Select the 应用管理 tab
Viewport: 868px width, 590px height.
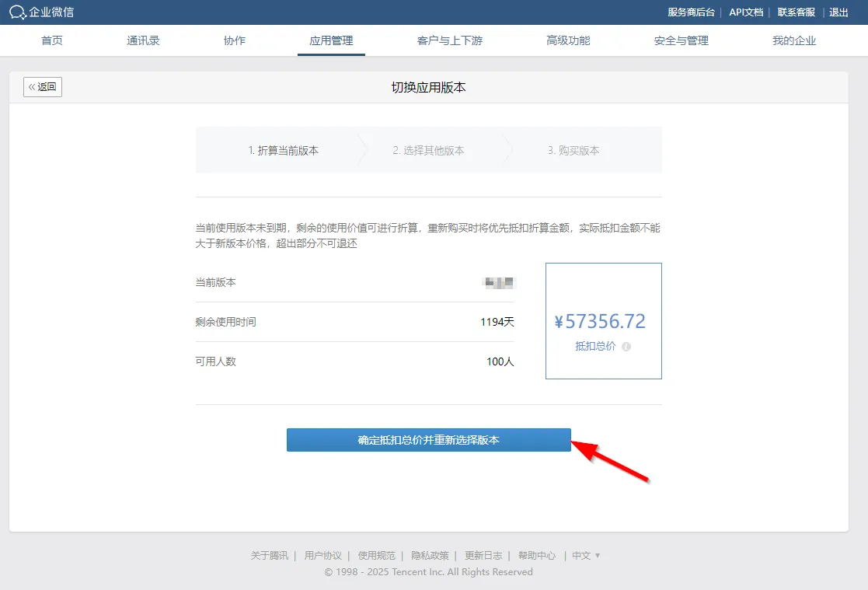[x=331, y=40]
